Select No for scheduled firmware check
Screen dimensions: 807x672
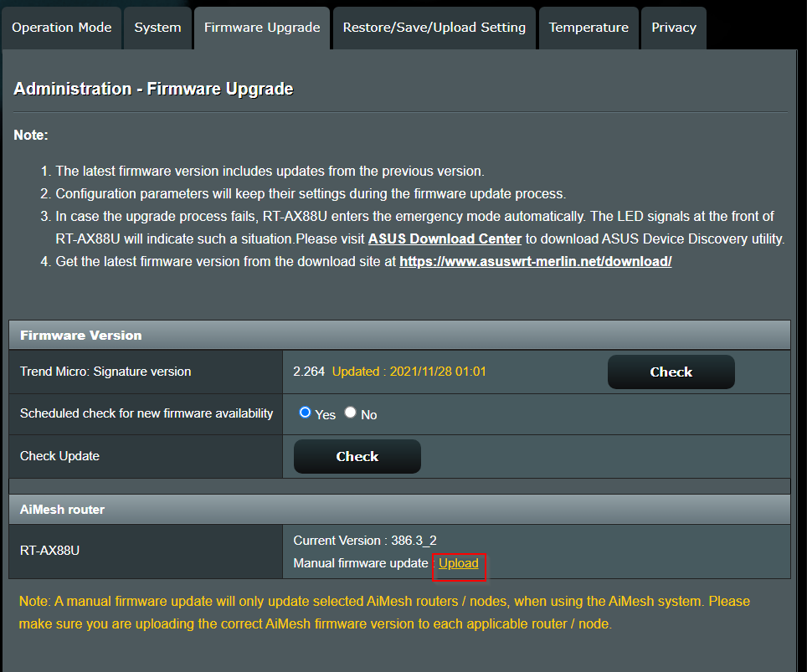[x=351, y=413]
